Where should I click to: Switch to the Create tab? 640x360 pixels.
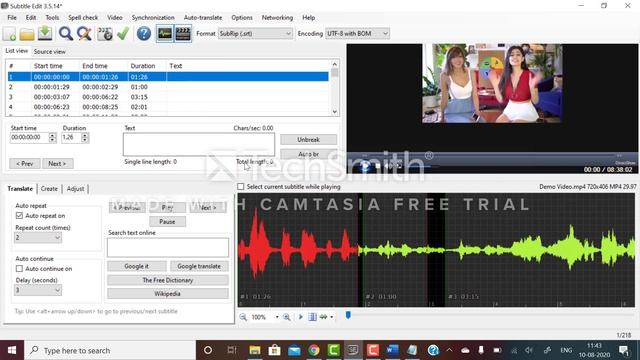click(49, 189)
